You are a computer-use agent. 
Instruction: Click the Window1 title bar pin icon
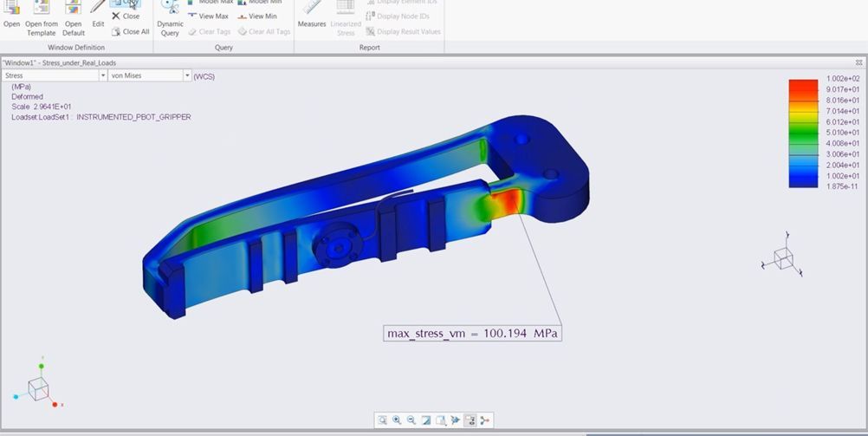point(859,62)
